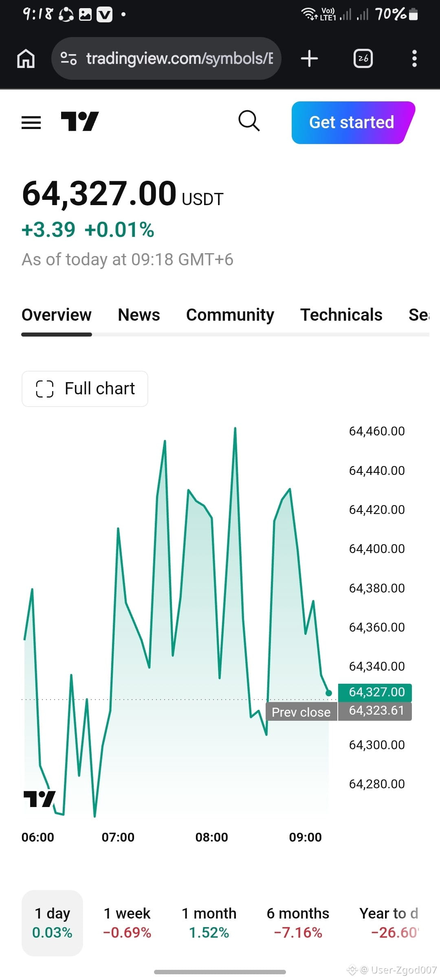Select the Overview tab

click(x=57, y=315)
